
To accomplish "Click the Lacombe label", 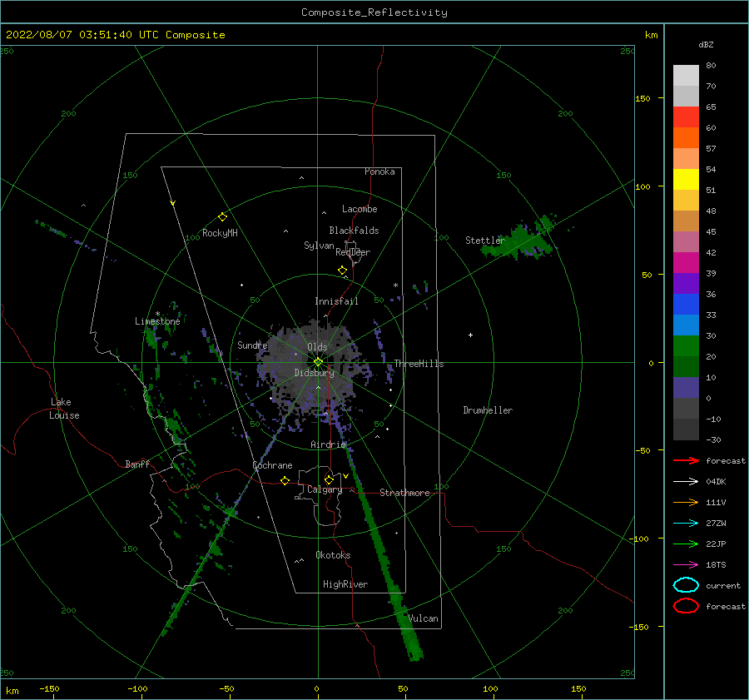I will (x=360, y=209).
